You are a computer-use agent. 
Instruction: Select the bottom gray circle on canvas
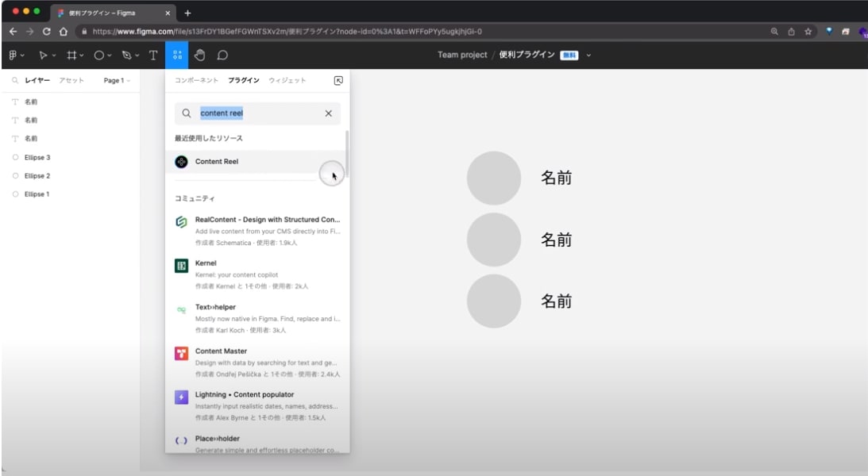pyautogui.click(x=494, y=301)
